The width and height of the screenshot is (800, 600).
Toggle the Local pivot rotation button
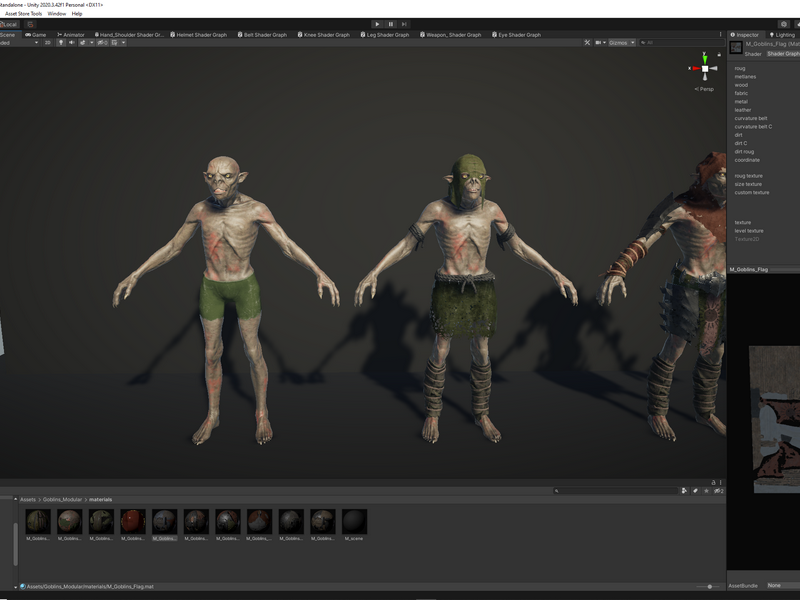(x=9, y=24)
